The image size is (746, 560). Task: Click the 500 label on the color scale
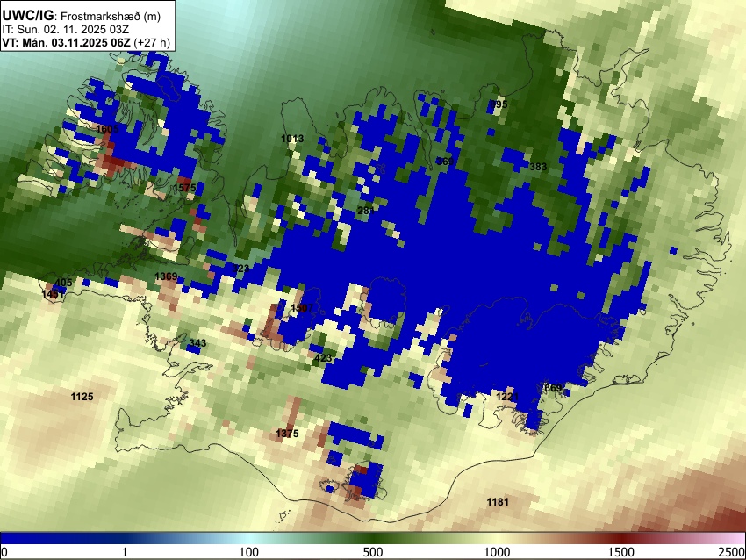point(373,552)
